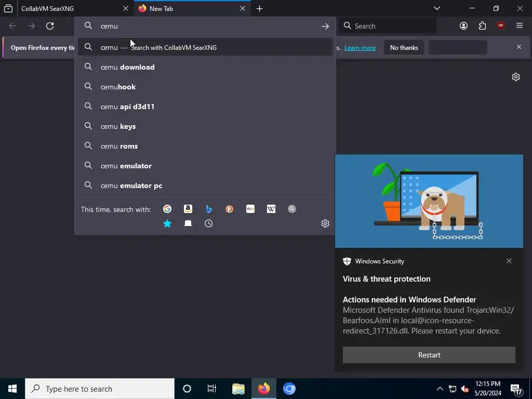Viewport: 532px width, 399px height.
Task: Open the Firefox application menu
Action: tap(520, 26)
